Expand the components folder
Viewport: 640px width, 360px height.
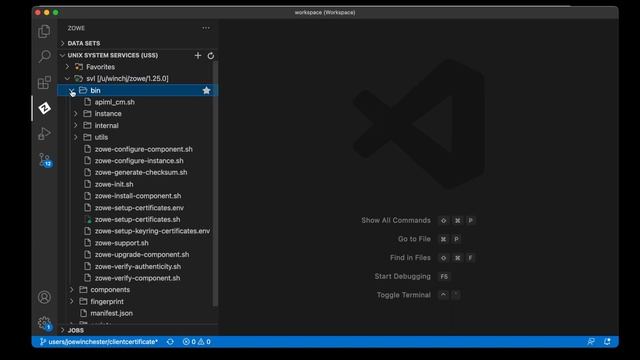pos(72,289)
